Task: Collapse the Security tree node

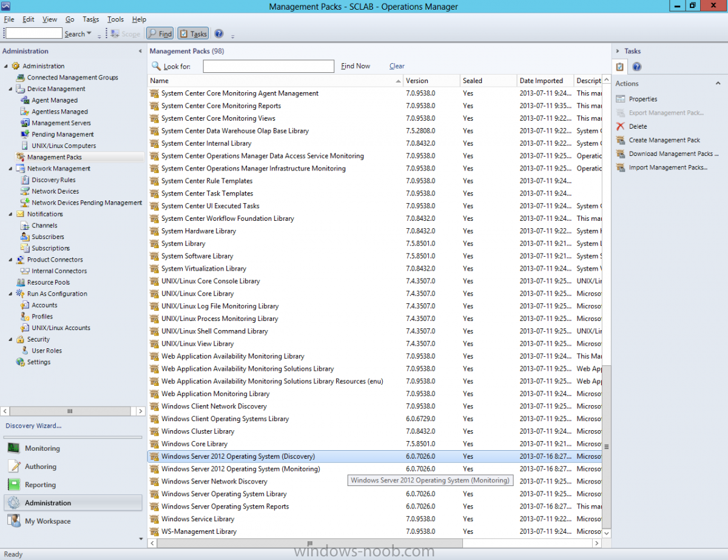Action: 12,339
